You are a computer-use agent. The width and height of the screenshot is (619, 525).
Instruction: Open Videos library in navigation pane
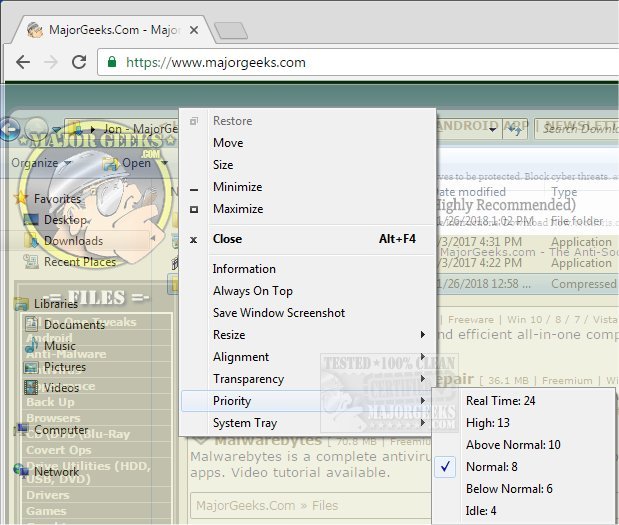click(x=61, y=388)
